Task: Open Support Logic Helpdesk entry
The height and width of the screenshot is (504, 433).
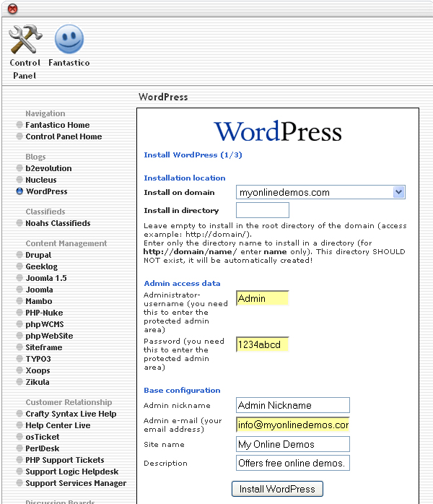Action: point(72,472)
